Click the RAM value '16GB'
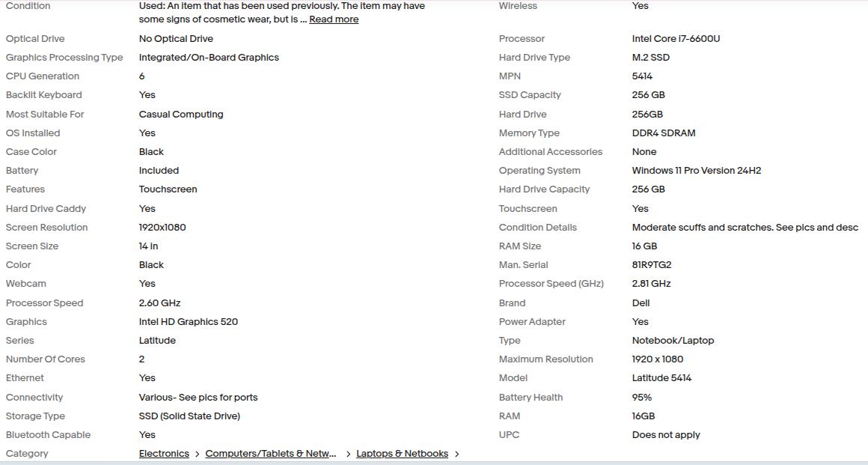Image resolution: width=868 pixels, height=465 pixels. click(x=644, y=416)
